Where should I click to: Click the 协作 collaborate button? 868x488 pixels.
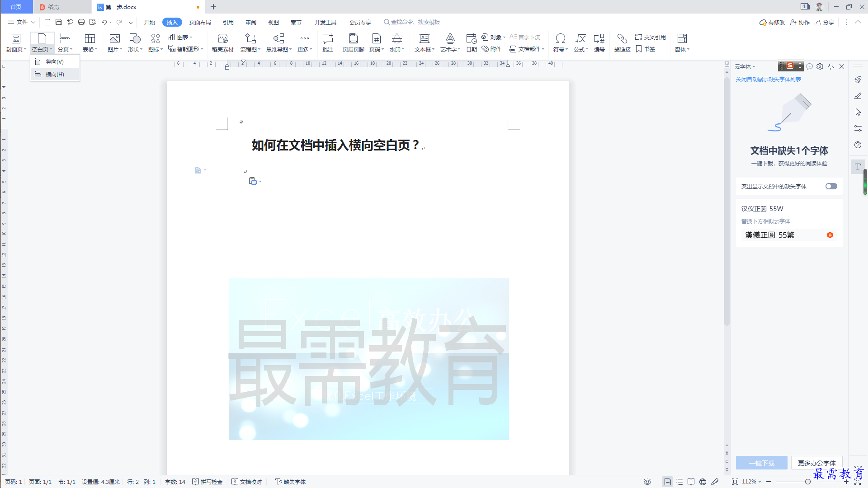[x=800, y=22]
